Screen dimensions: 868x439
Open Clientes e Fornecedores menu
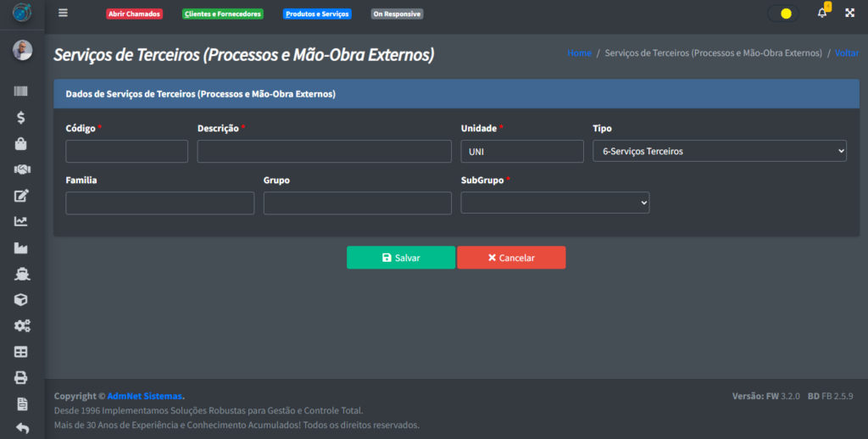point(223,14)
